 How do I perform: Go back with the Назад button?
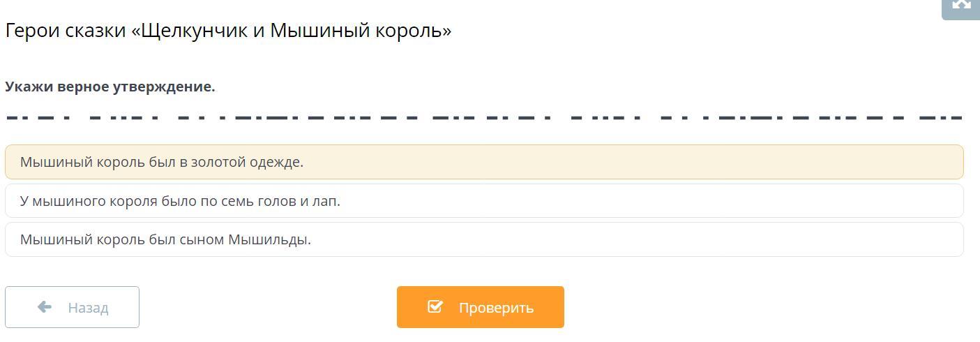pos(72,307)
